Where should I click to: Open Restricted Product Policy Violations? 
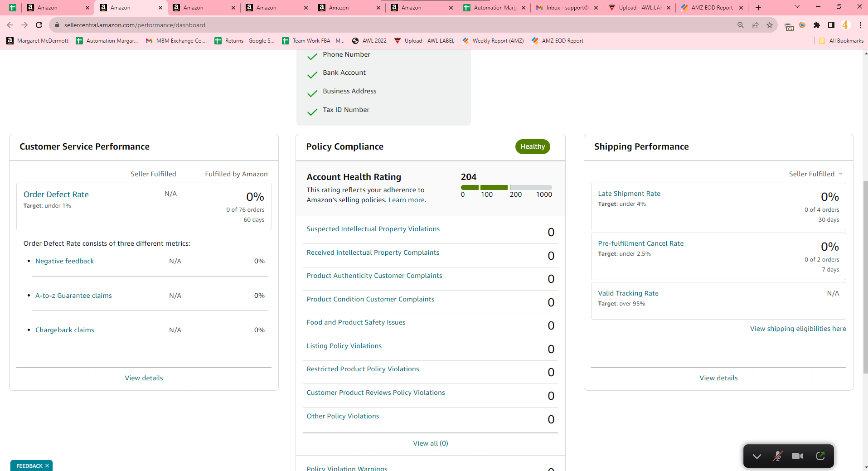pos(363,369)
